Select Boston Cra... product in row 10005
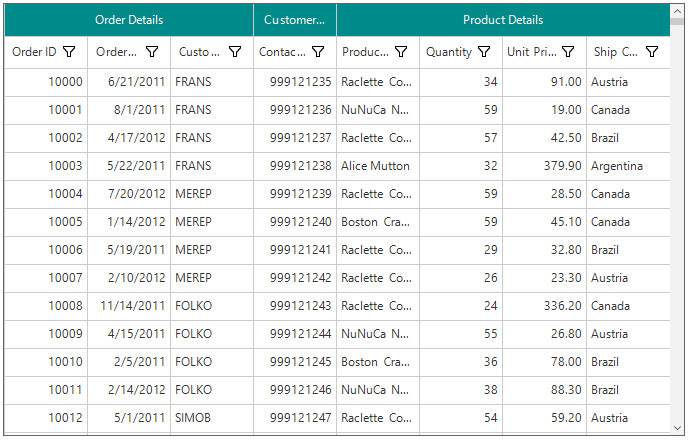 point(378,222)
